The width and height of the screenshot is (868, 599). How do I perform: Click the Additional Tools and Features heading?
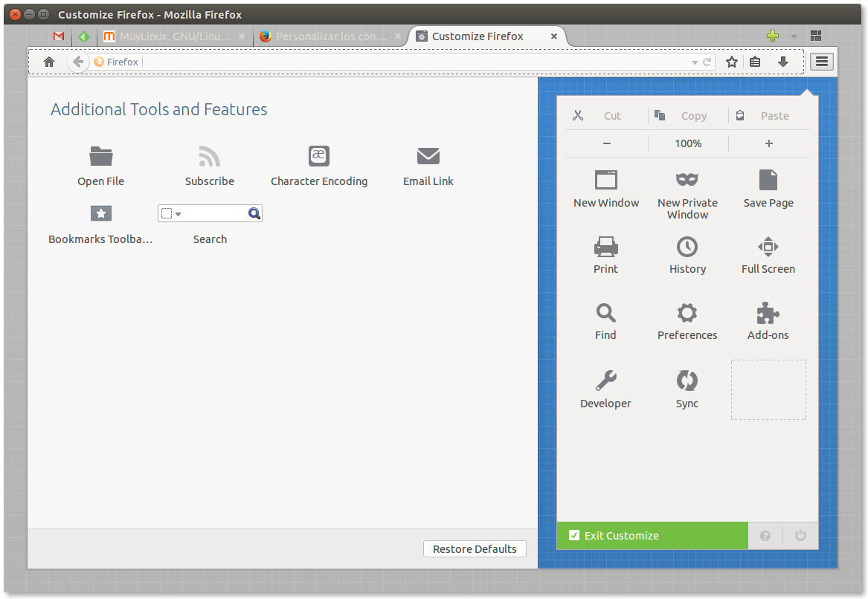159,109
